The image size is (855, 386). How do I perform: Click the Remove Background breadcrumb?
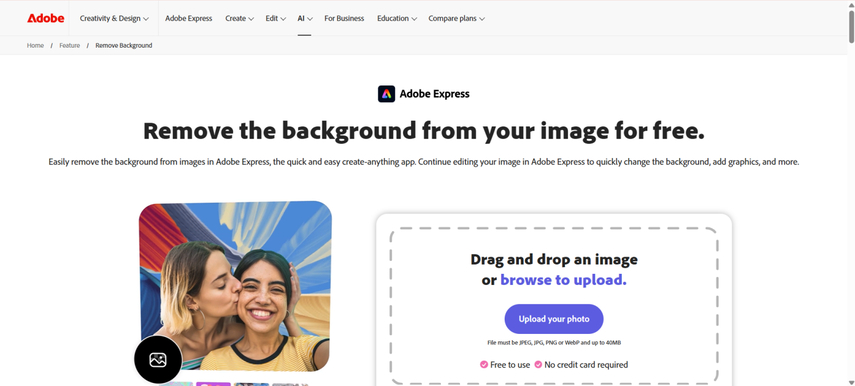click(124, 45)
